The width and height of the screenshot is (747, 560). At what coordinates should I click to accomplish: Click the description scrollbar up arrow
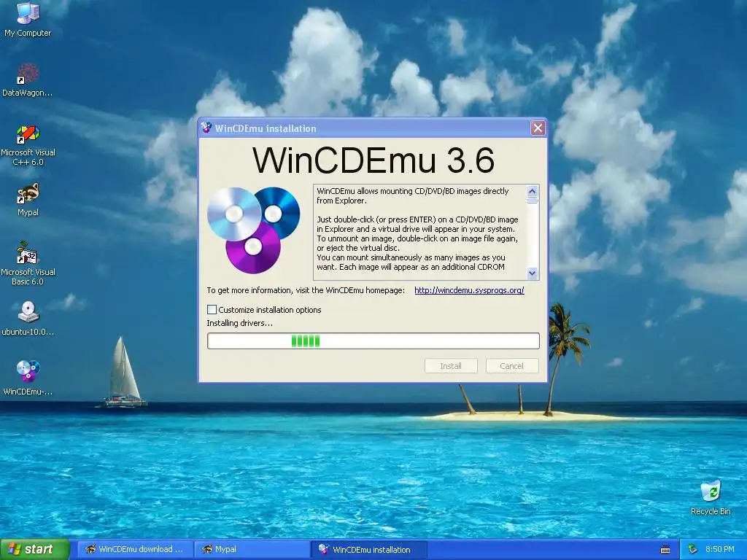coord(532,191)
